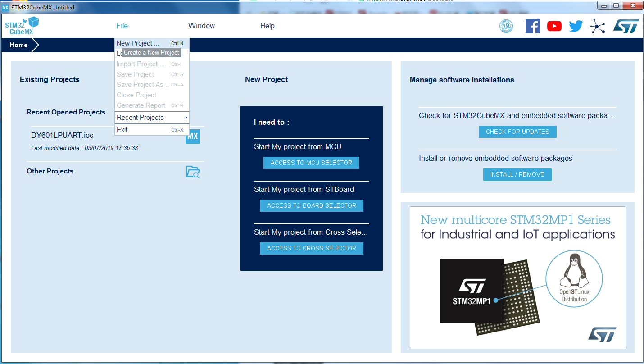
Task: Click the disabled Save Project As entry
Action: click(x=152, y=85)
